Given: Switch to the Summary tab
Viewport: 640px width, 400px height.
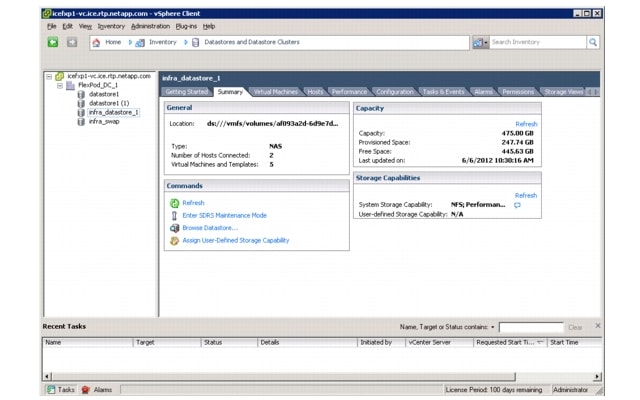Looking at the screenshot, I should click(230, 92).
